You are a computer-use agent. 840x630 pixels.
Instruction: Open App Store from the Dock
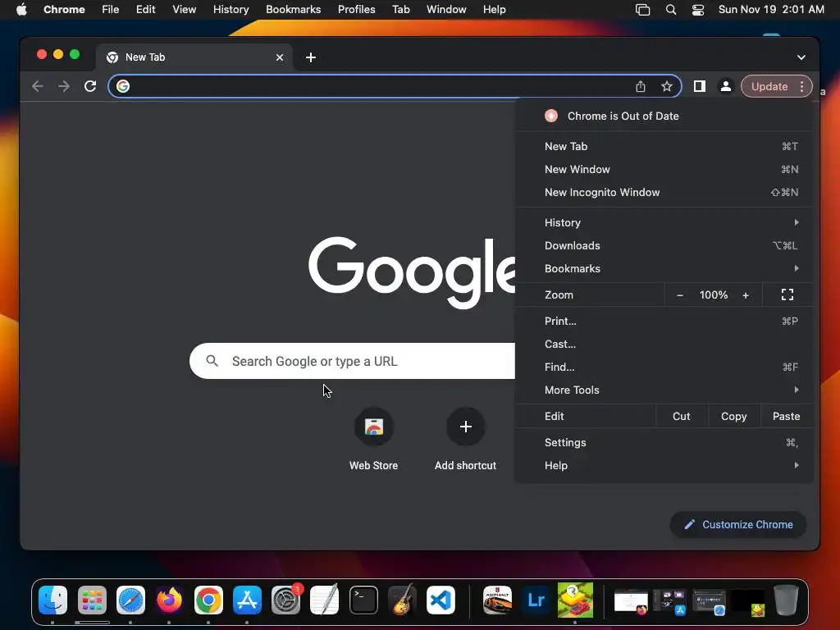coord(247,600)
